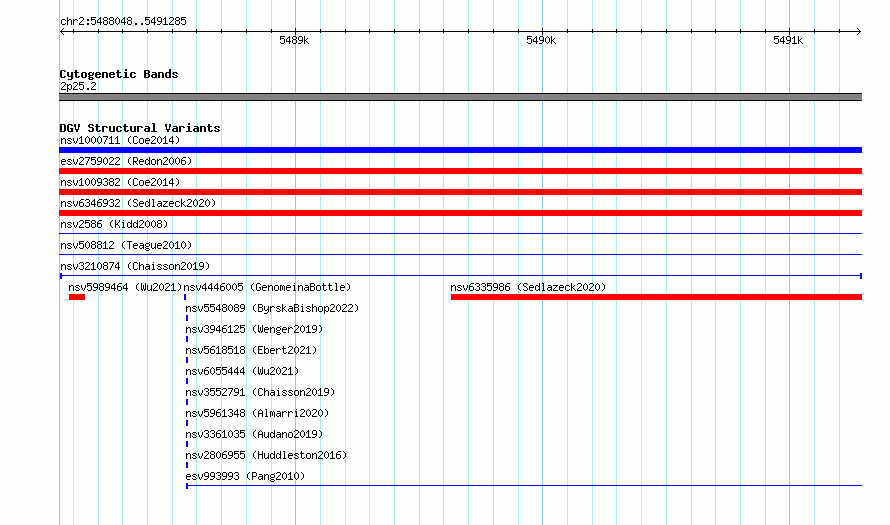Click the red nsv6346932 variant bar

click(460, 213)
